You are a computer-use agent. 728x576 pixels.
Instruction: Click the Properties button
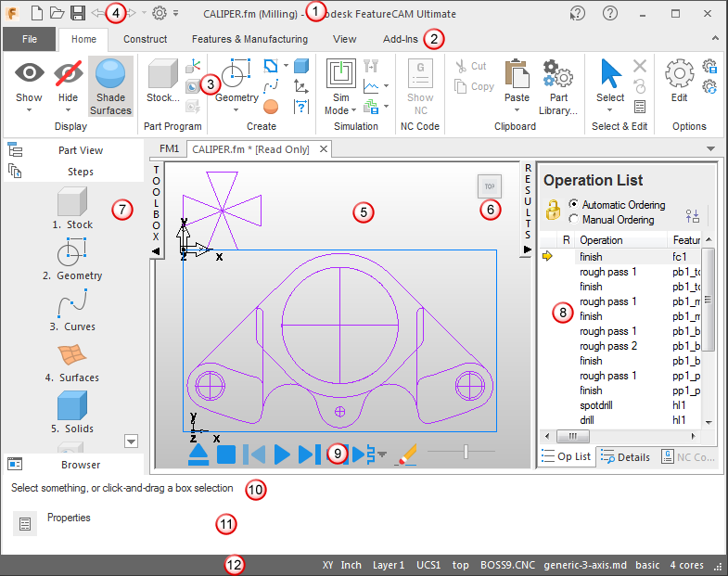coord(25,524)
